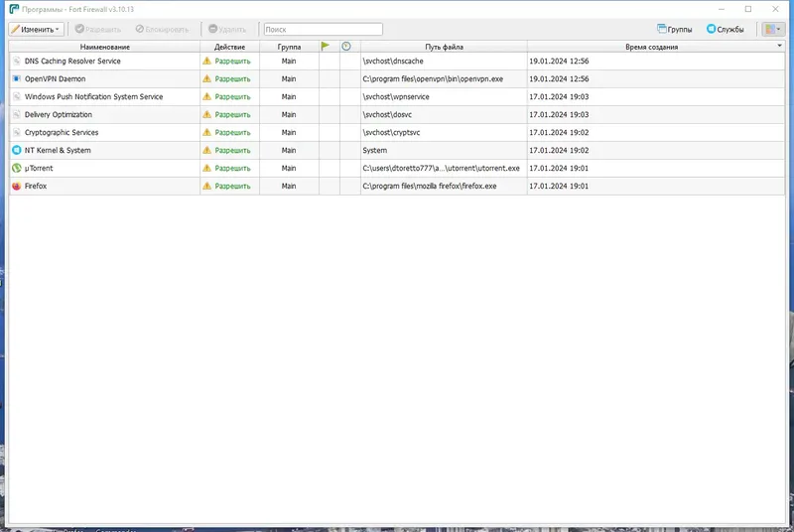Screen dimensions: 794x532
Task: Click the Удалить toolbar button
Action: (x=227, y=30)
